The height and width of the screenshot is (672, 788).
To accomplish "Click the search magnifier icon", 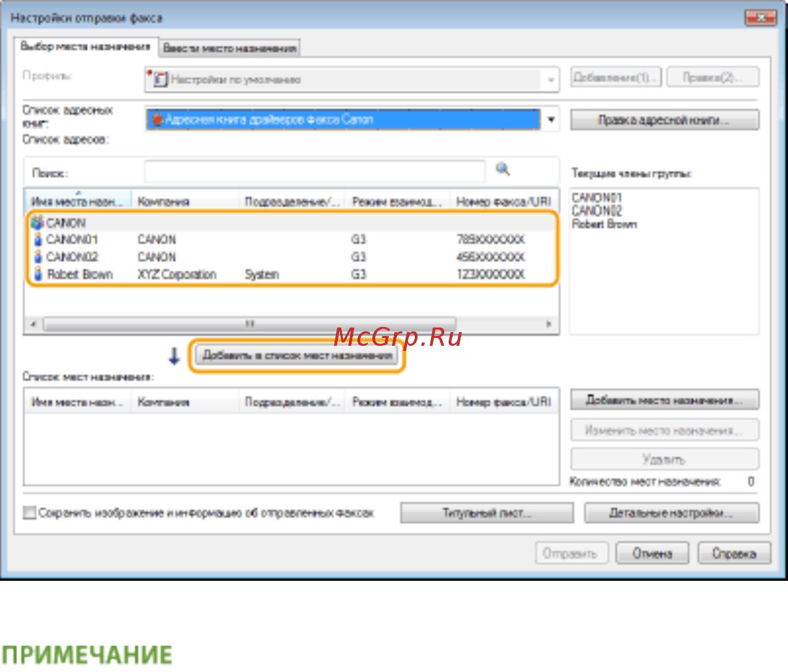I will (502, 170).
